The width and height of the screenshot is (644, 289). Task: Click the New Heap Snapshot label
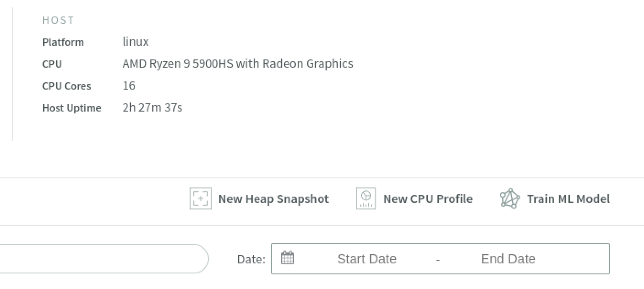tap(273, 199)
